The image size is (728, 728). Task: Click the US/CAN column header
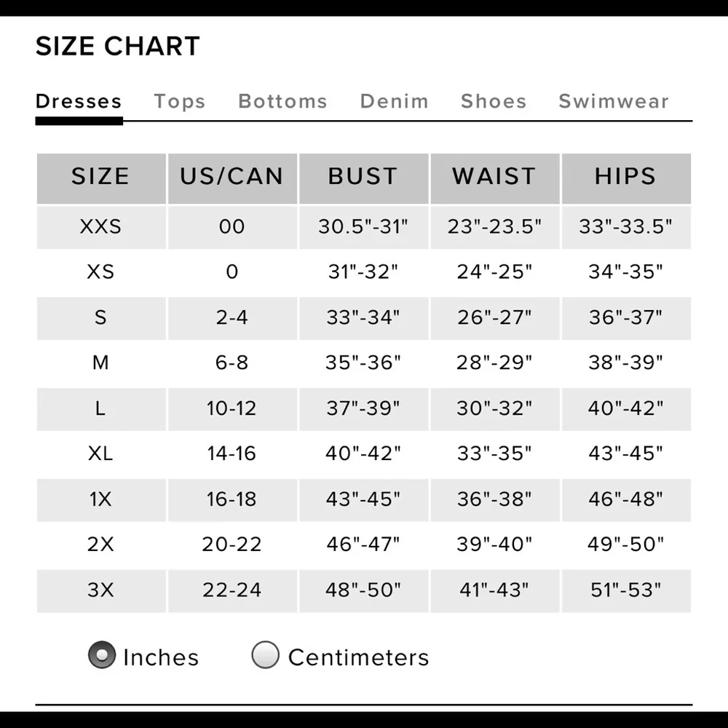click(232, 177)
